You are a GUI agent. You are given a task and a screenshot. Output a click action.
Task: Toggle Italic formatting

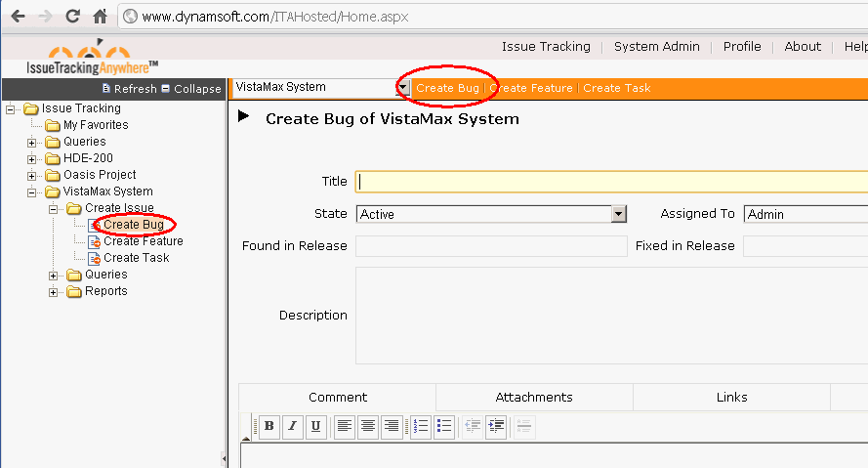(x=293, y=426)
